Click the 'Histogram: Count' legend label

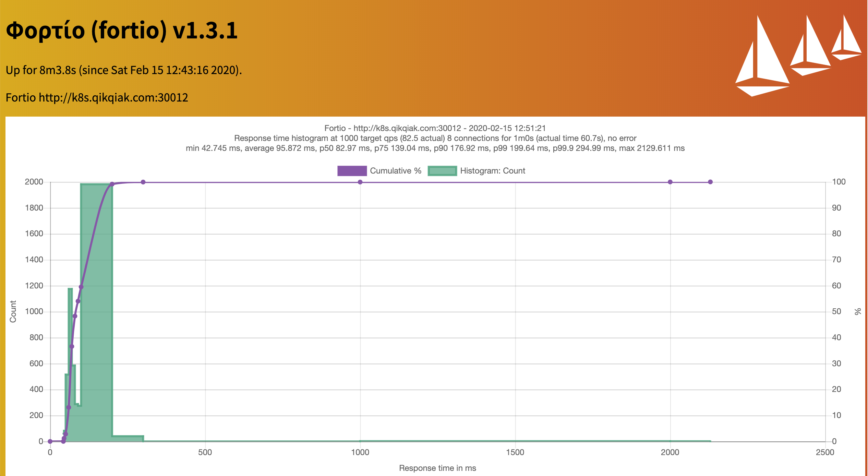(493, 171)
